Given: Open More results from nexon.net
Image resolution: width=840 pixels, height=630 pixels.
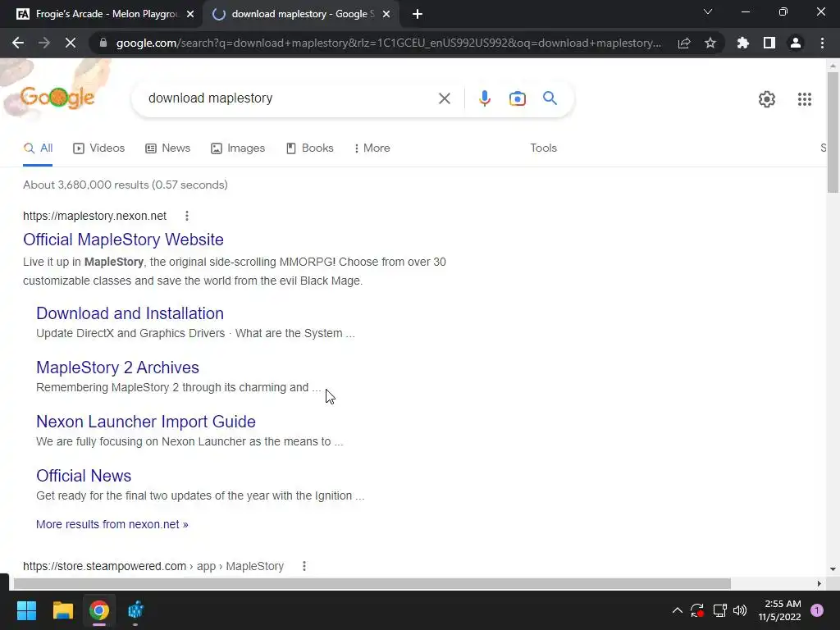Looking at the screenshot, I should [112, 524].
